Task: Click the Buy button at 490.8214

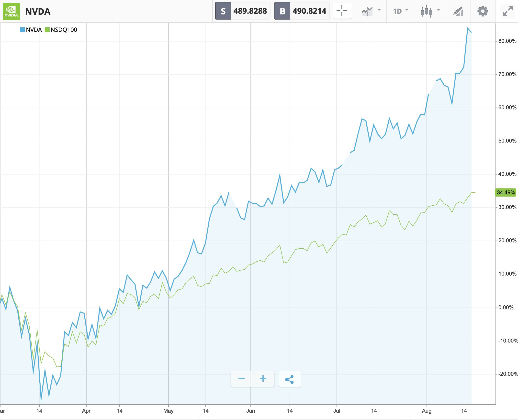Action: click(x=302, y=11)
